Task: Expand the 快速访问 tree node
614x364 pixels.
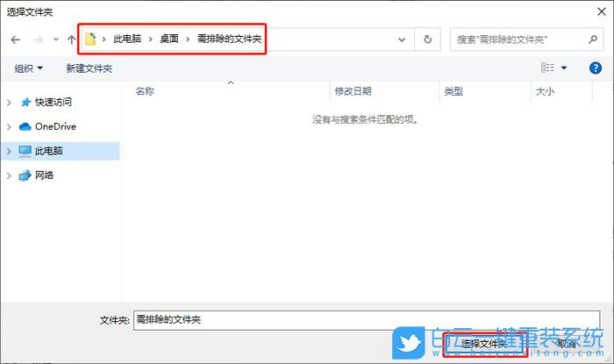Action: (9, 103)
